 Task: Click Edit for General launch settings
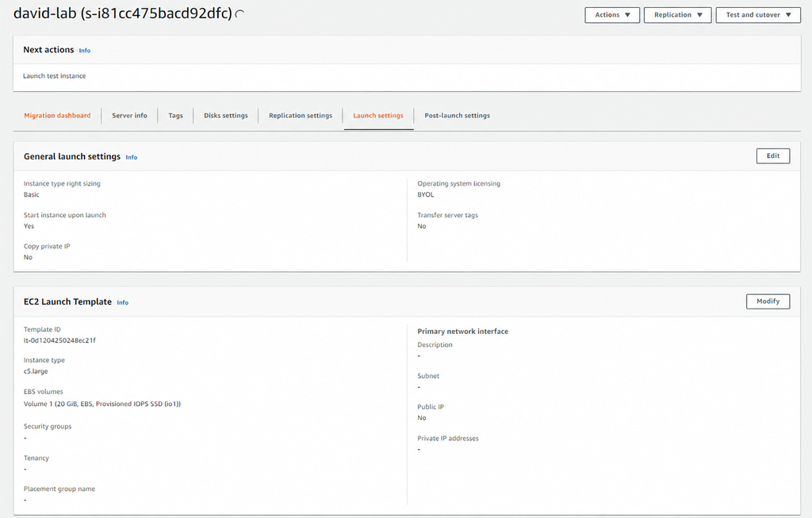click(773, 156)
